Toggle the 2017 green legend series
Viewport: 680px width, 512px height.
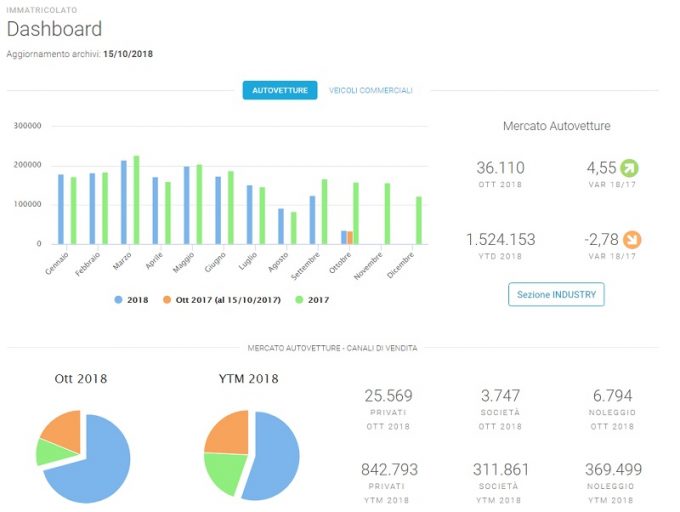pos(312,300)
